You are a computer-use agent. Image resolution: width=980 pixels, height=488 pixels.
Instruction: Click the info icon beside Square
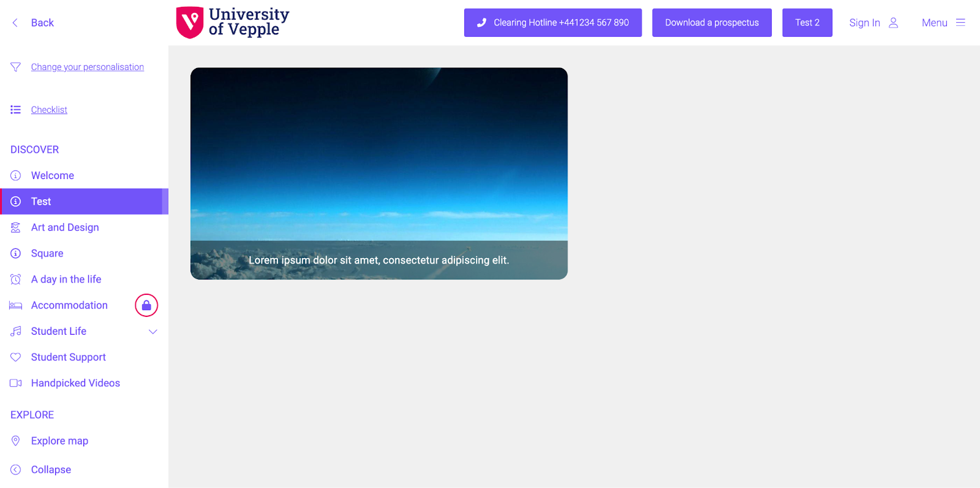[16, 253]
